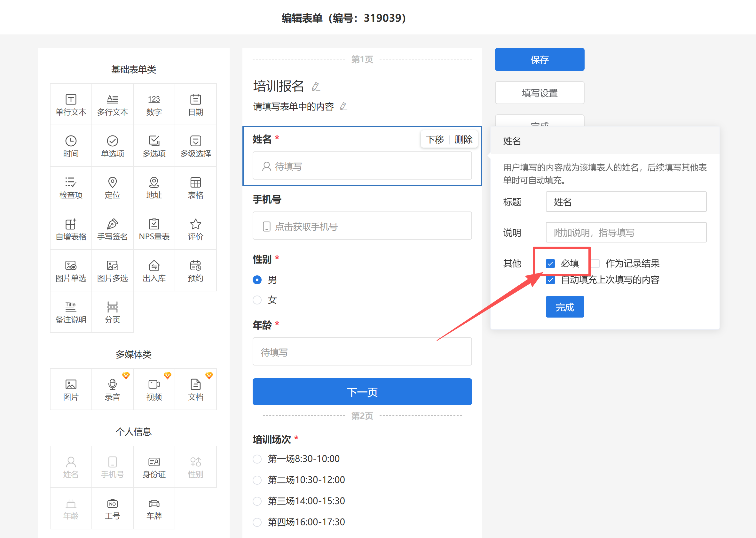Add the ID card (身份证) field
This screenshot has width=756, height=538.
(x=154, y=467)
